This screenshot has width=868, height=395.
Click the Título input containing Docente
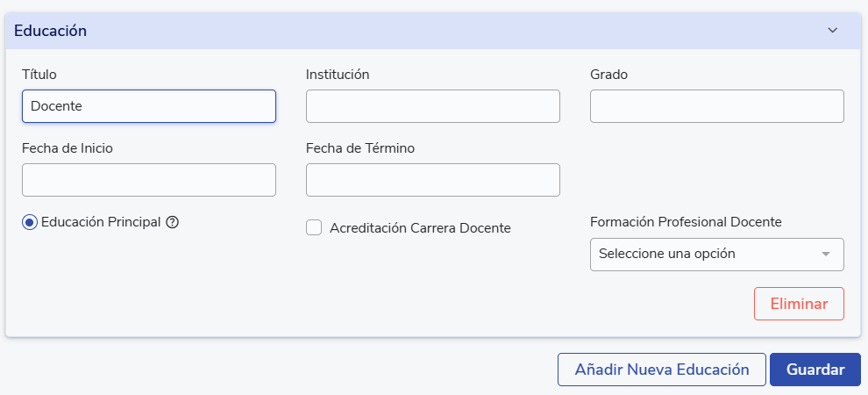(149, 106)
